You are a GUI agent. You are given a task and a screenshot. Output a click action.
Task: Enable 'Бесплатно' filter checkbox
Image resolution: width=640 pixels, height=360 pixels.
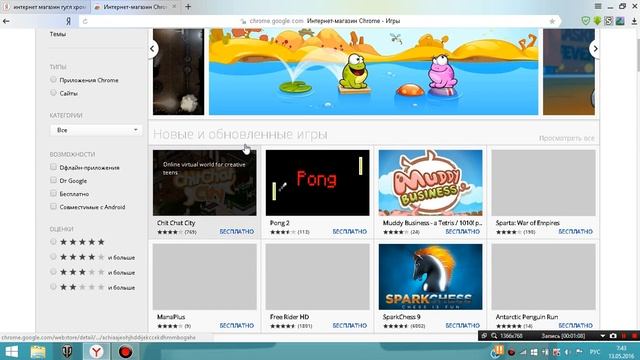pyautogui.click(x=53, y=193)
